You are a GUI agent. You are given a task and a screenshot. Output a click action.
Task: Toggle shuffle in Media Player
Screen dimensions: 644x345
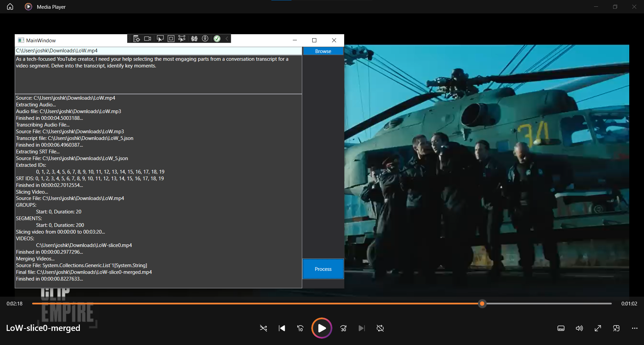tap(264, 328)
